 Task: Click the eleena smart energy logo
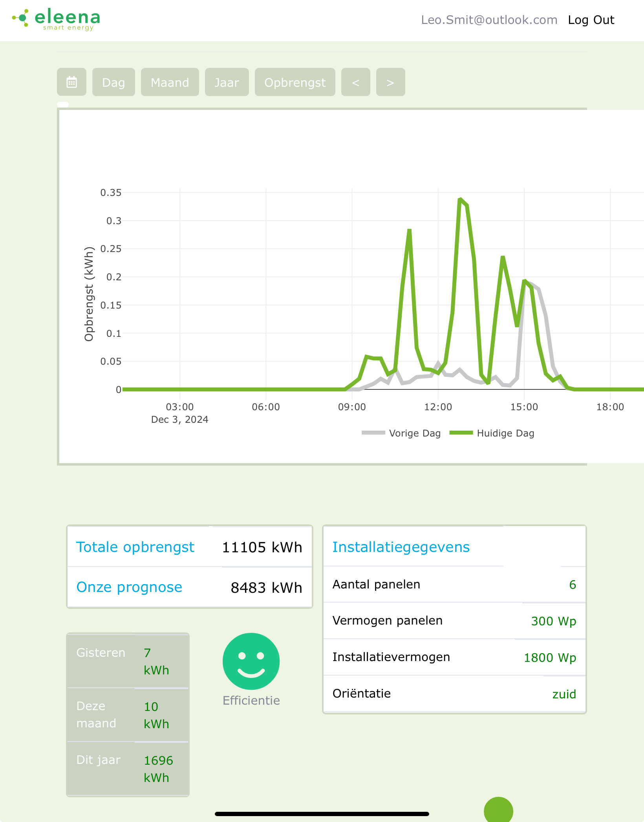(x=57, y=20)
